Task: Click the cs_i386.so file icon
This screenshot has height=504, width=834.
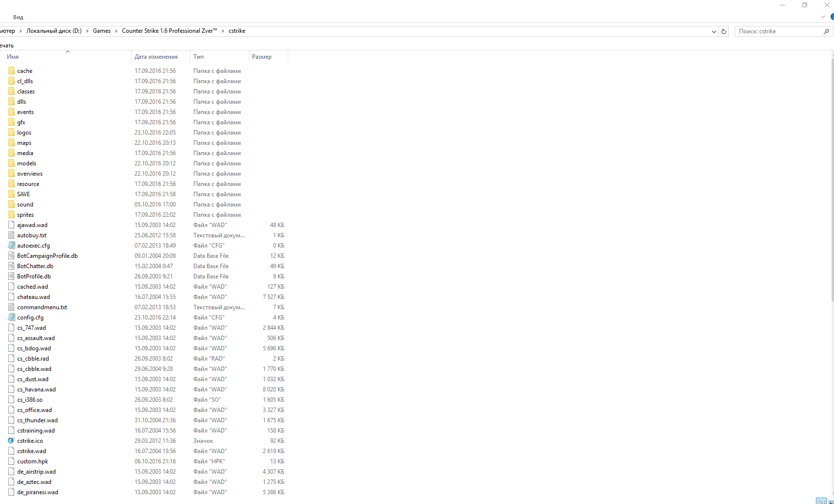Action: pyautogui.click(x=11, y=400)
